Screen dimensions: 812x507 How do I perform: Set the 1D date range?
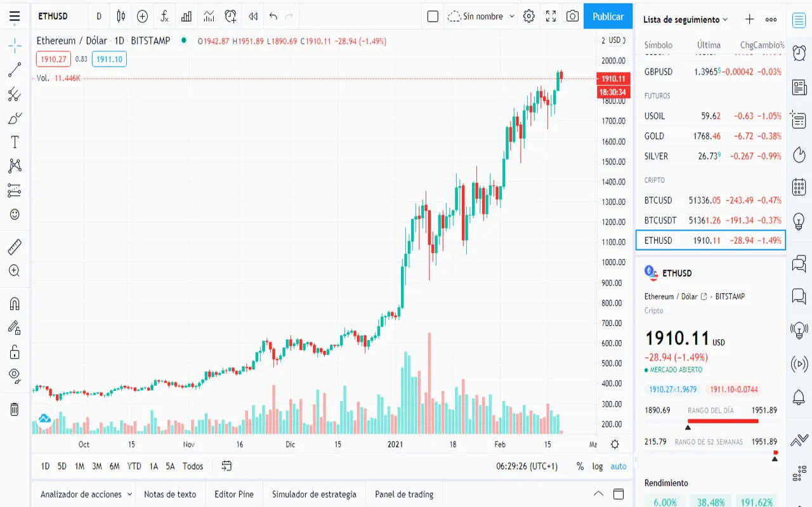click(x=45, y=466)
